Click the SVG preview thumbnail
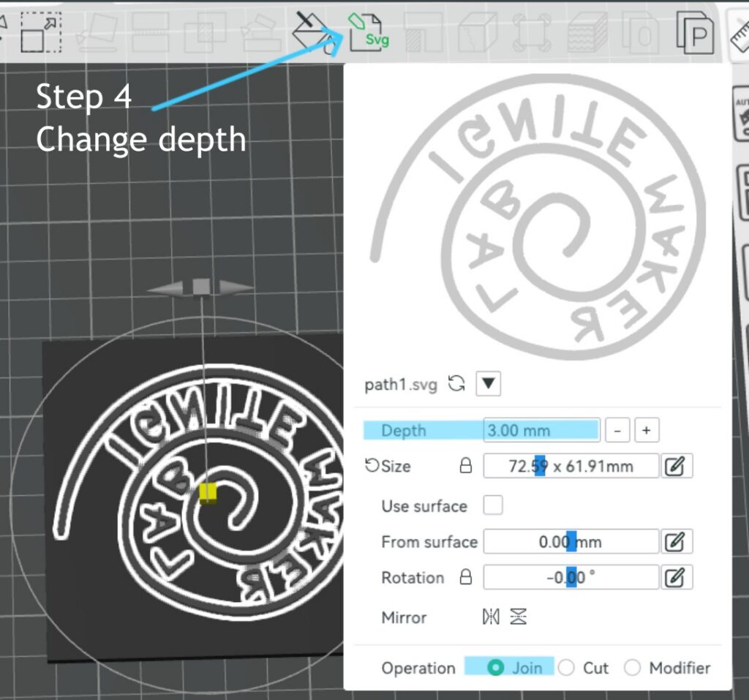This screenshot has width=749, height=700. pos(538,217)
